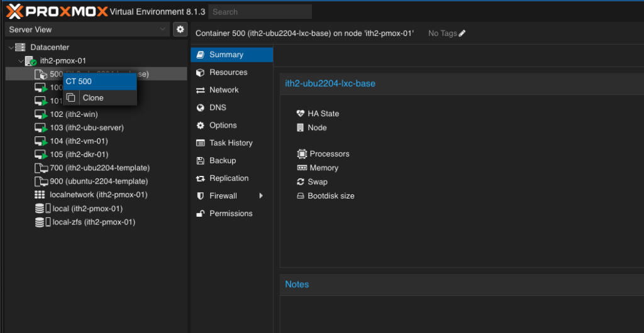Open the Replication tab

click(x=232, y=178)
